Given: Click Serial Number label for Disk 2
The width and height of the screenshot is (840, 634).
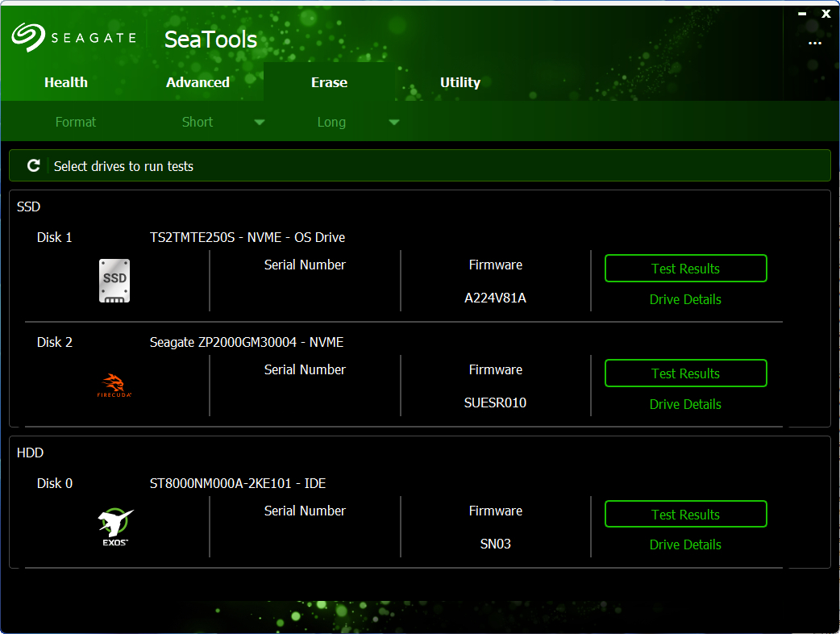Looking at the screenshot, I should [x=305, y=369].
